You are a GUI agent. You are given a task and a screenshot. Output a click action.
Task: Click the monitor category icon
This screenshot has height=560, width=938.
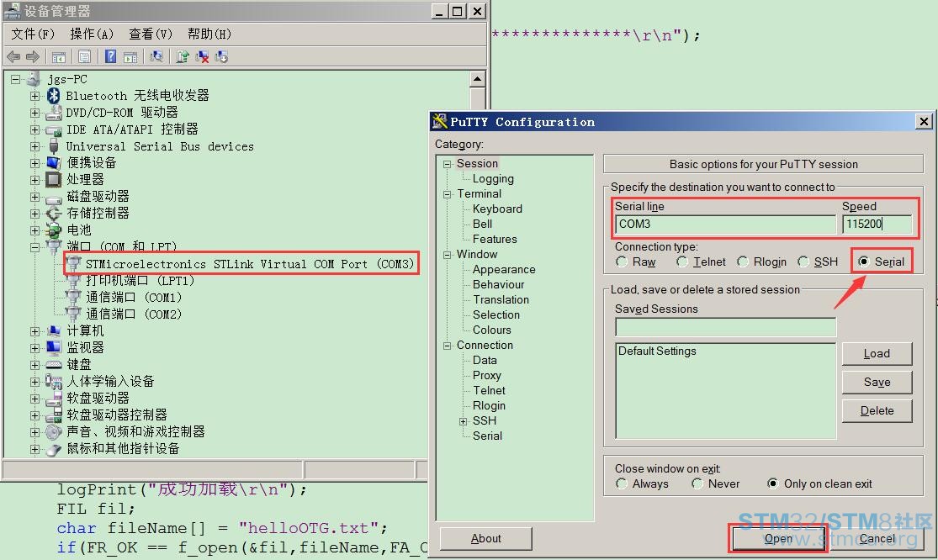54,347
